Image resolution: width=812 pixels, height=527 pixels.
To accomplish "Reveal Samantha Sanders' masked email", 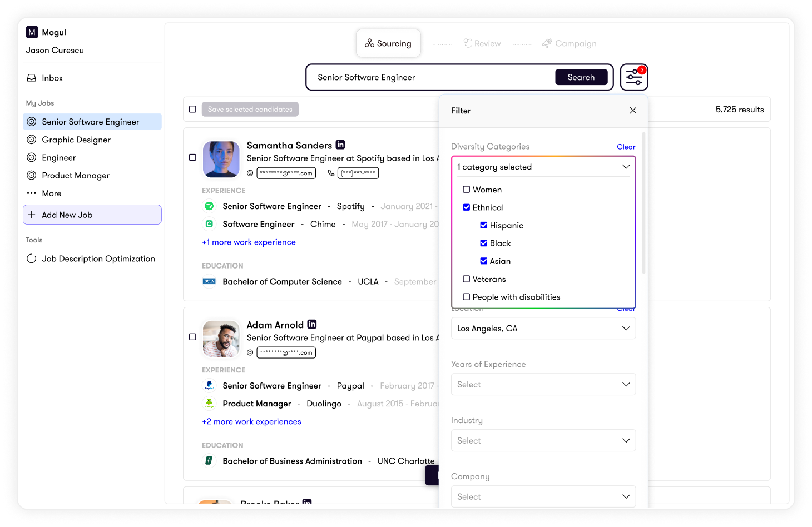I will (x=286, y=173).
